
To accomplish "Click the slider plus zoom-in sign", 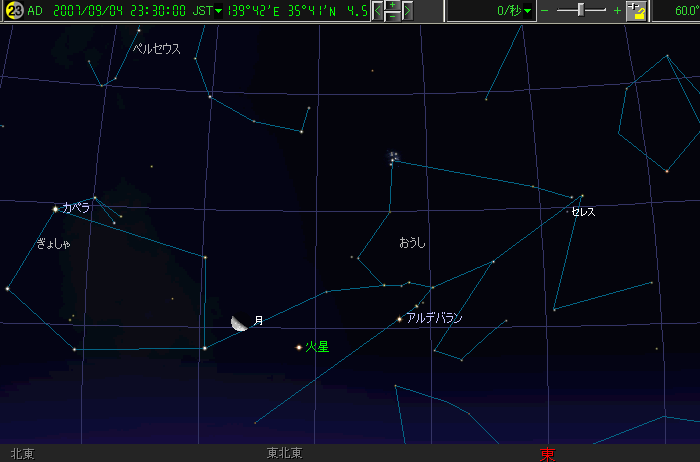I will point(616,11).
